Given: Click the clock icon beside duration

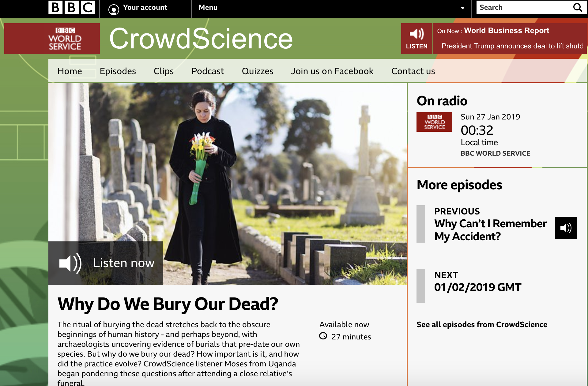Looking at the screenshot, I should [x=323, y=336].
